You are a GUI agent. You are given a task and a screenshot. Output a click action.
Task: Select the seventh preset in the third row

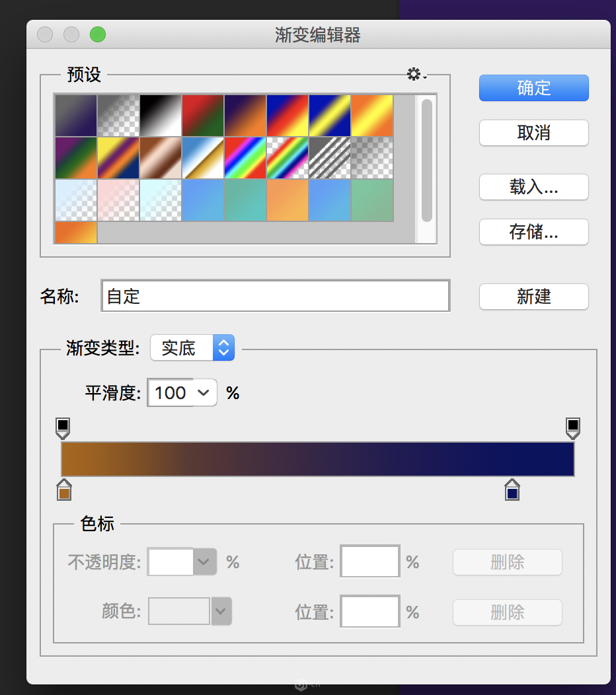[x=330, y=200]
